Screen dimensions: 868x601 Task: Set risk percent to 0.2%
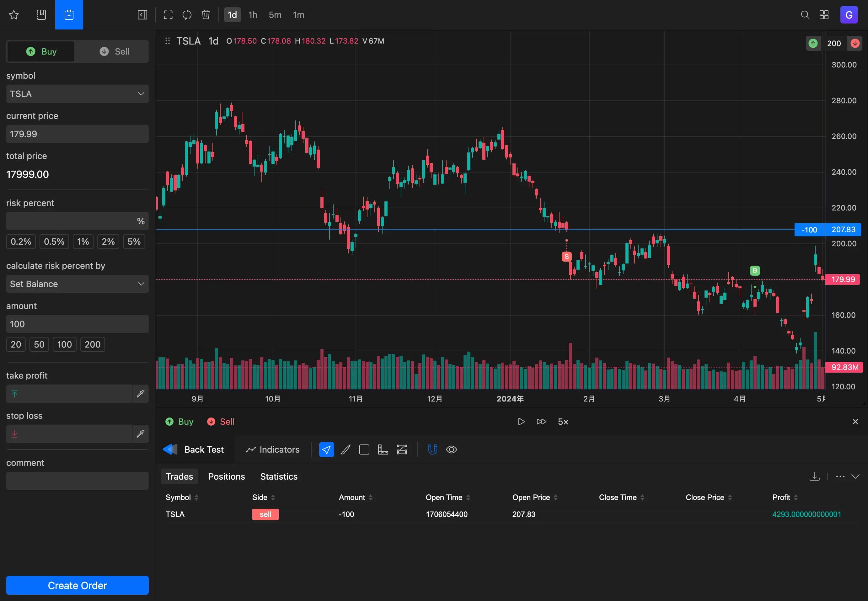click(x=21, y=242)
